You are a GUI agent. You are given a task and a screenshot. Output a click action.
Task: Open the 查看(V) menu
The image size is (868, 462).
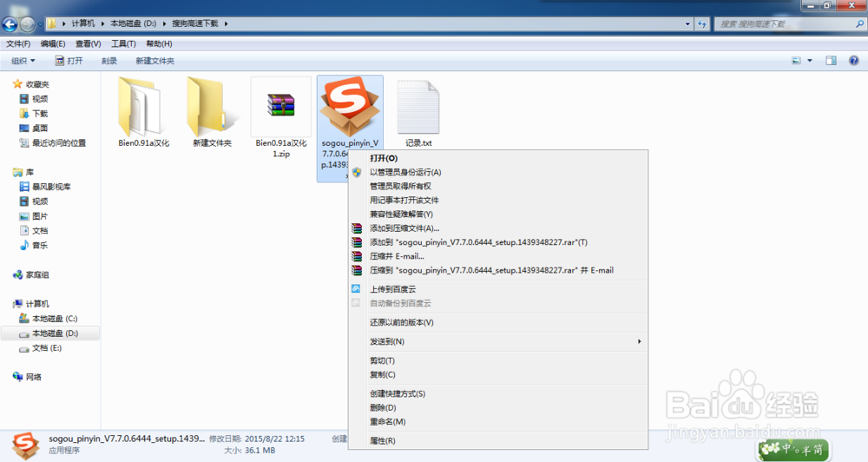coord(88,43)
